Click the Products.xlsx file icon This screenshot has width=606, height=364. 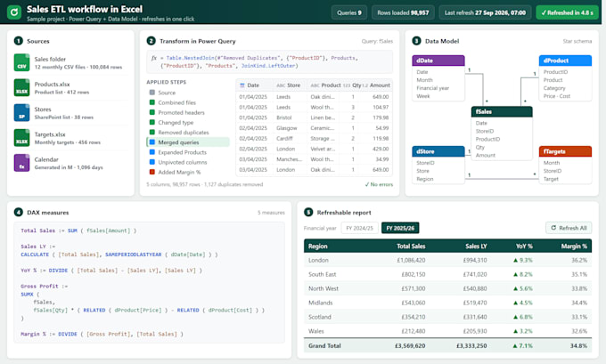[21, 88]
